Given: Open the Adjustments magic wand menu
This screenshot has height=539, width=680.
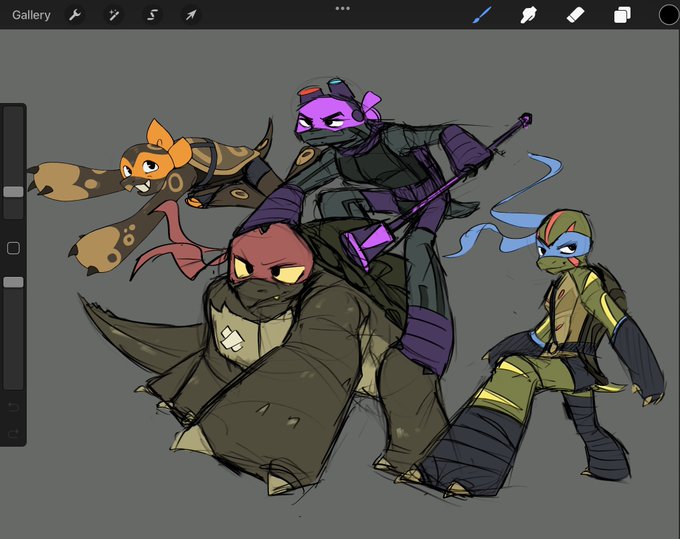Looking at the screenshot, I should click(x=114, y=15).
